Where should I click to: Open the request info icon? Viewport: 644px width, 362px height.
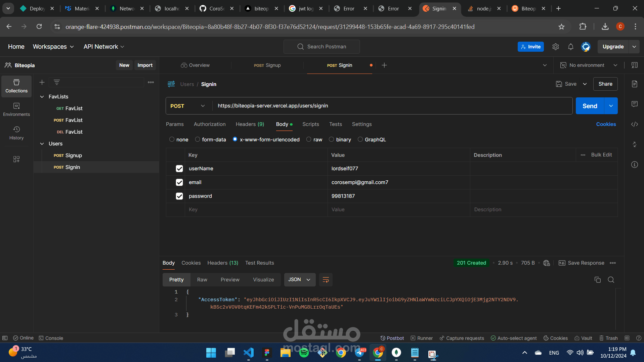point(635,165)
